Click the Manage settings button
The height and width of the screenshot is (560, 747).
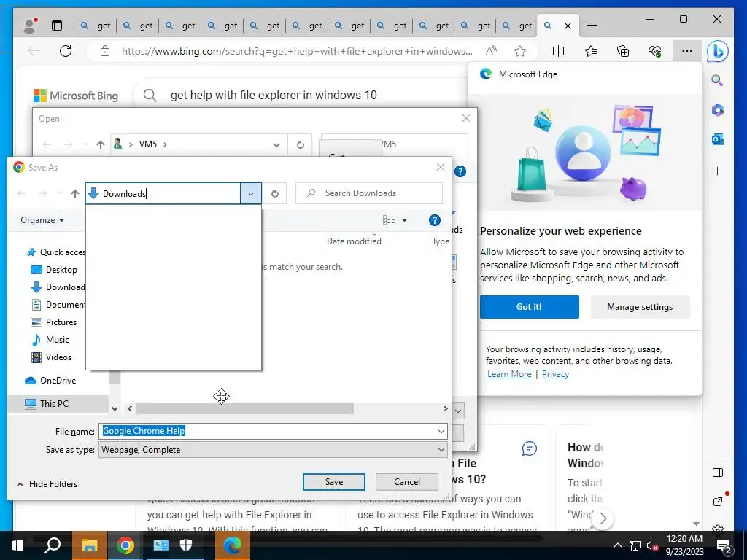click(640, 307)
